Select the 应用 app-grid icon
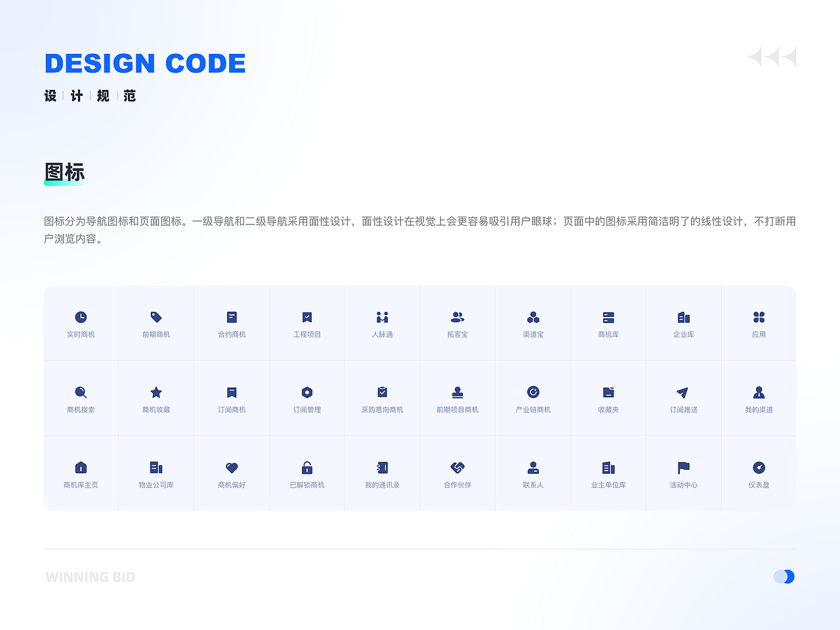Screen dimensions: 840x630 click(759, 316)
